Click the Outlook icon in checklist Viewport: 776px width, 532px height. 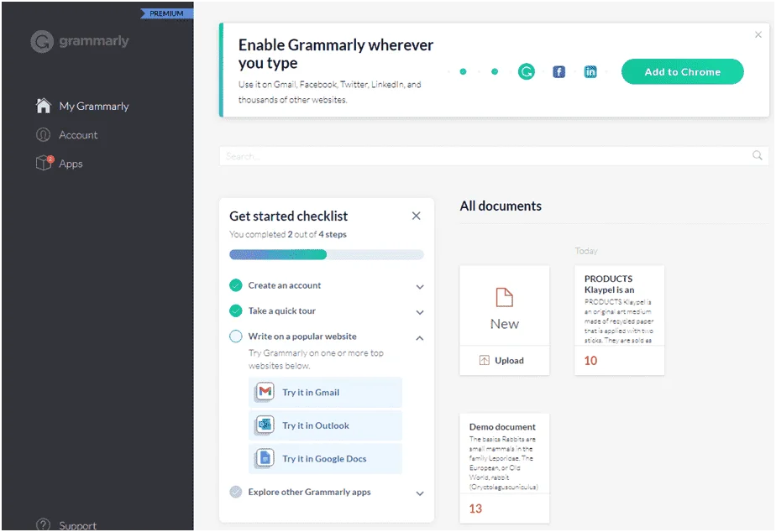tap(265, 425)
